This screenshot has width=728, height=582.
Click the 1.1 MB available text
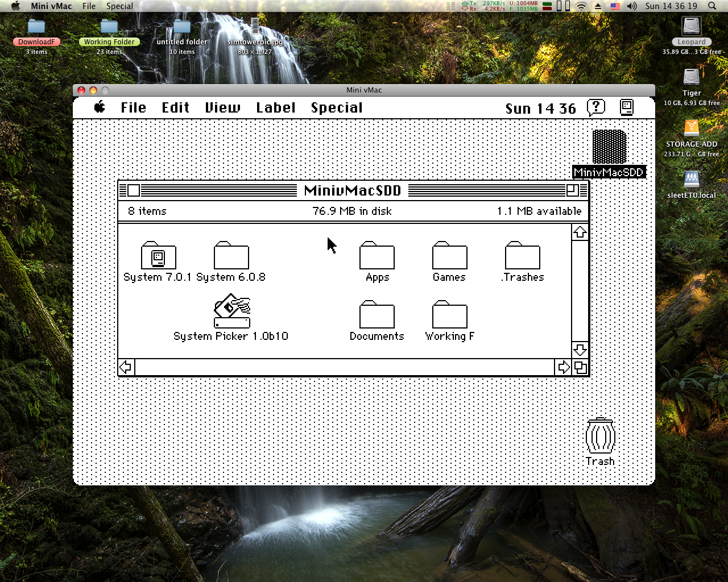pos(539,211)
